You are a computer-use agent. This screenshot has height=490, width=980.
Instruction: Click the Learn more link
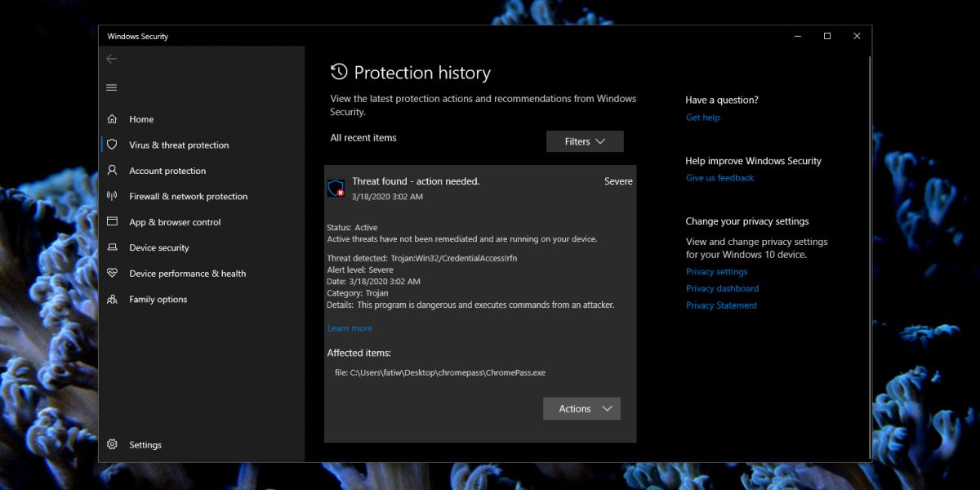(x=350, y=328)
